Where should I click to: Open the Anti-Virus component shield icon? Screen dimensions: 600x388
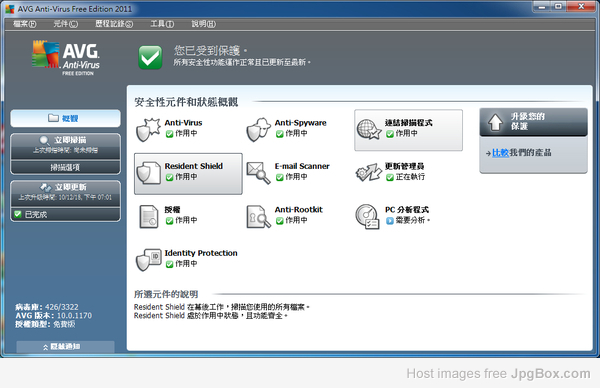click(x=148, y=129)
